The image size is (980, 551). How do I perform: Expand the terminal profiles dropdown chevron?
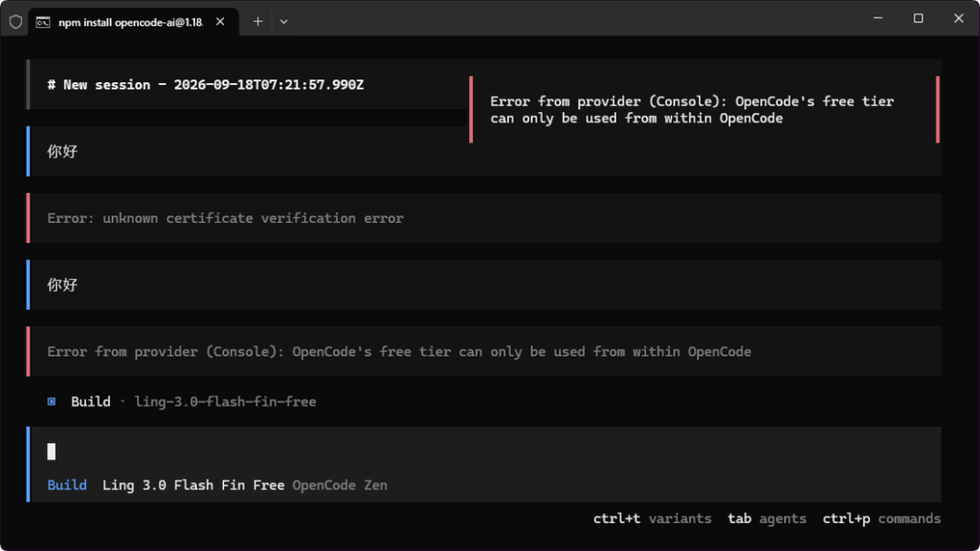(283, 22)
